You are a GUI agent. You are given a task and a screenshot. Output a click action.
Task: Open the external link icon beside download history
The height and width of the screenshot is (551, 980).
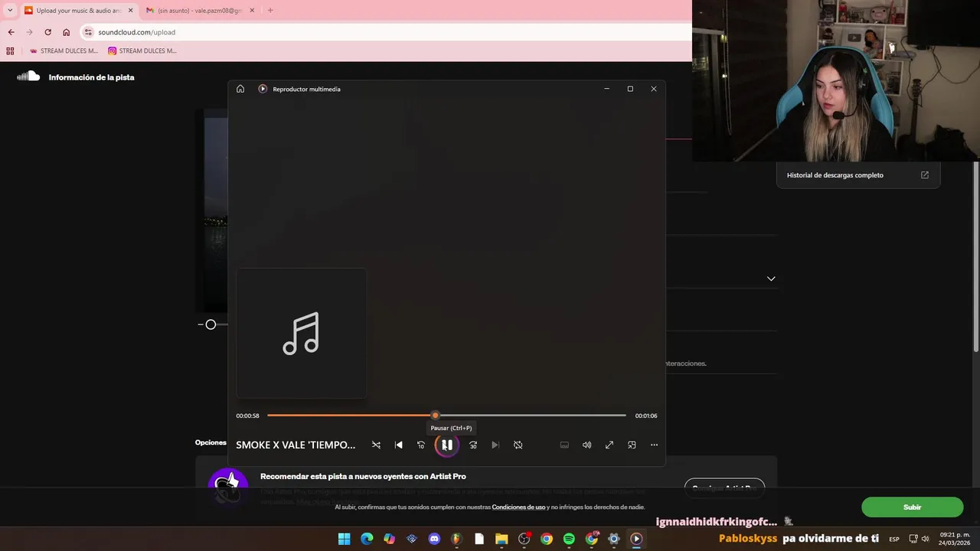pyautogui.click(x=924, y=175)
